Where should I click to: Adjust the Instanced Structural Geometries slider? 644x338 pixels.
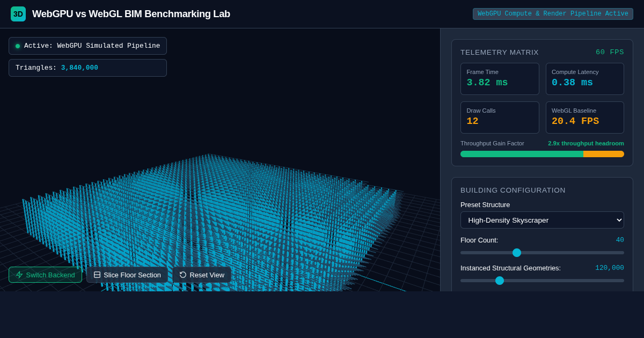(x=542, y=281)
